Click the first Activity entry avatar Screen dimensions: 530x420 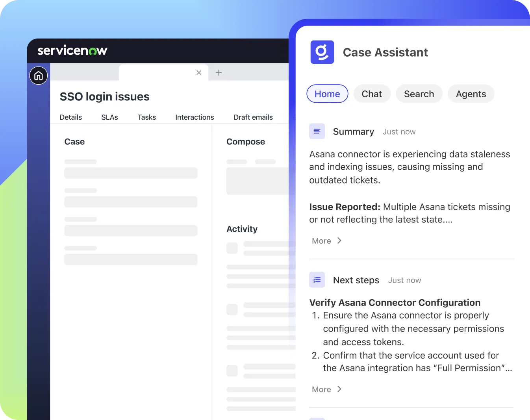(x=232, y=248)
